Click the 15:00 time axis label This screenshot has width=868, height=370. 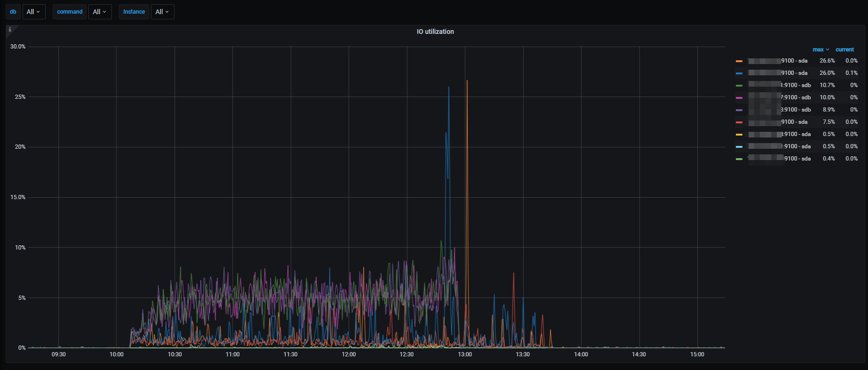point(697,354)
